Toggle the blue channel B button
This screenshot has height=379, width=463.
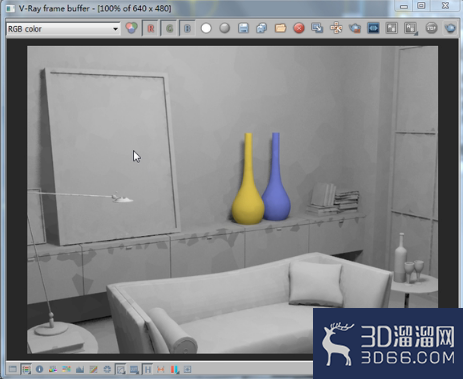187,28
